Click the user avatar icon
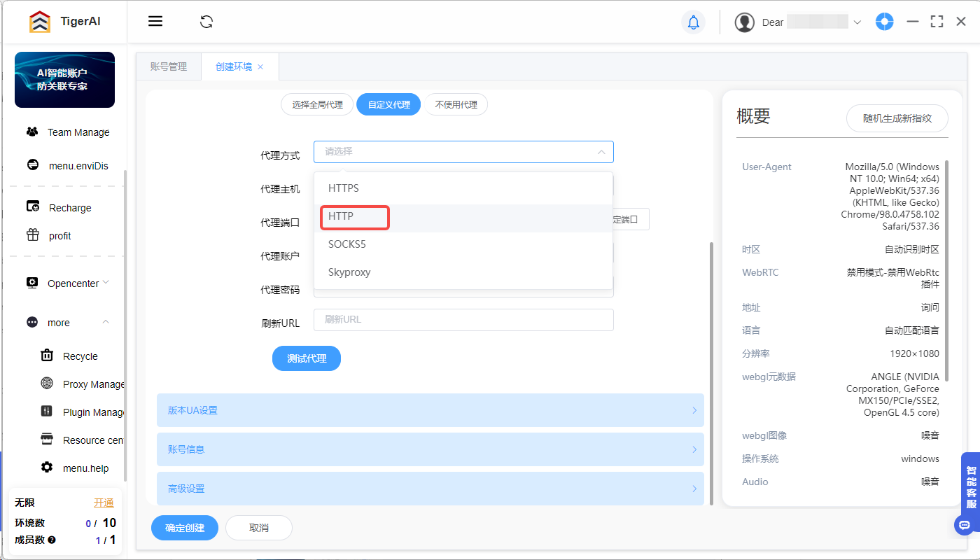Viewport: 980px width, 560px height. point(744,22)
